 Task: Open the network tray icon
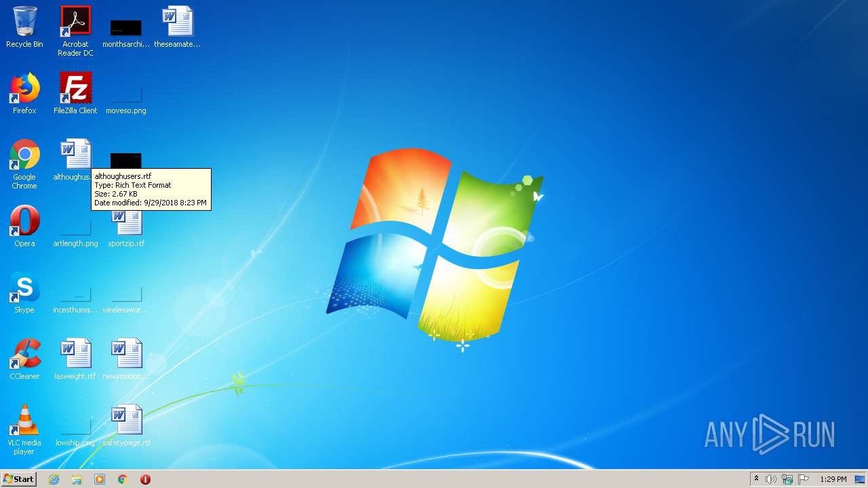[787, 479]
